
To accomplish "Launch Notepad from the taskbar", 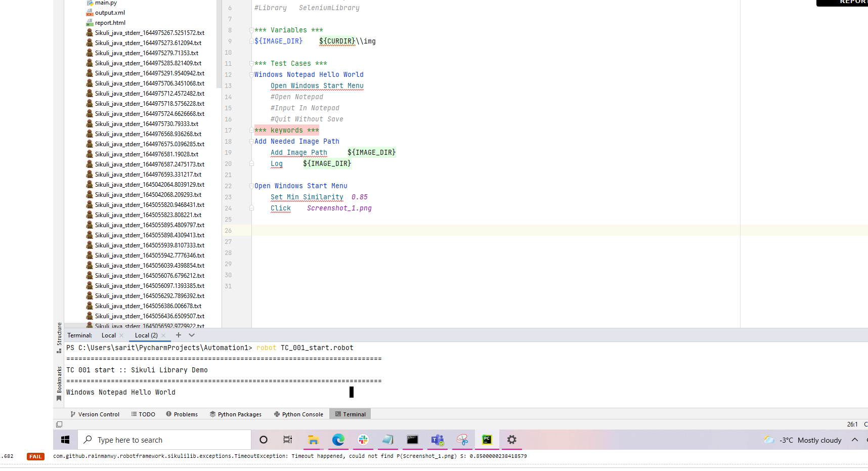I will coord(387,440).
